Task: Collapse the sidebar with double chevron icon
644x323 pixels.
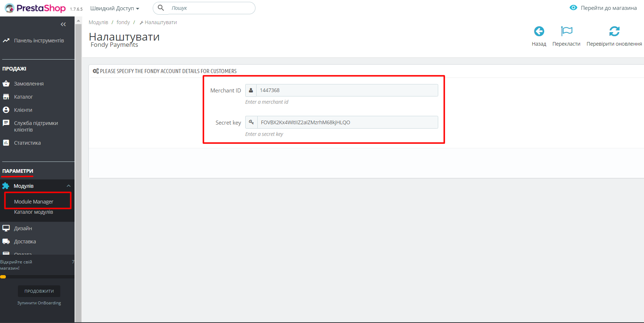Action: [x=63, y=24]
